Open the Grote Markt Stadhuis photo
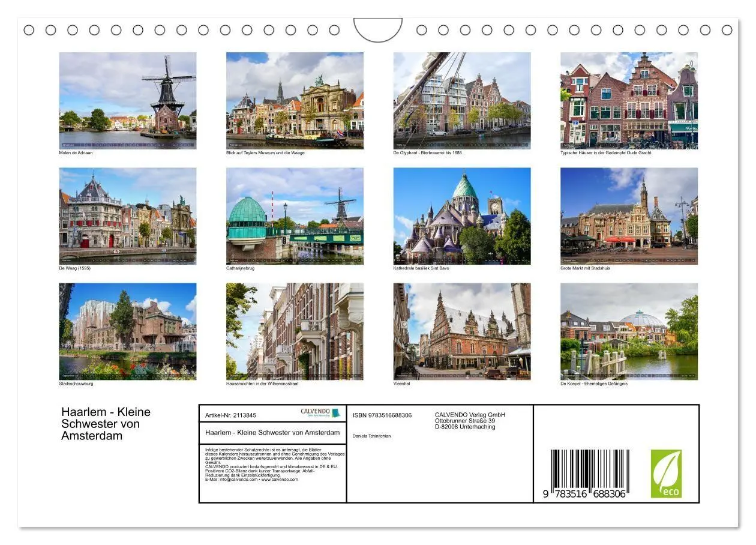This screenshot has height=545, width=756. click(629, 216)
